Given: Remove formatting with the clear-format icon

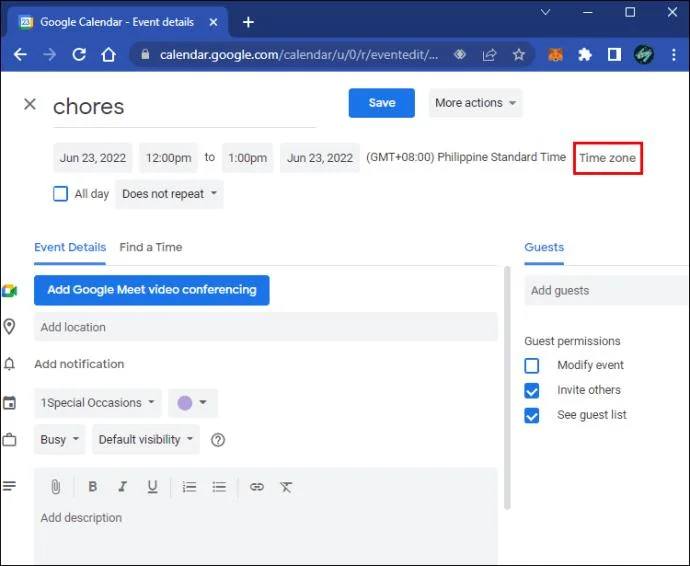Looking at the screenshot, I should coord(286,487).
